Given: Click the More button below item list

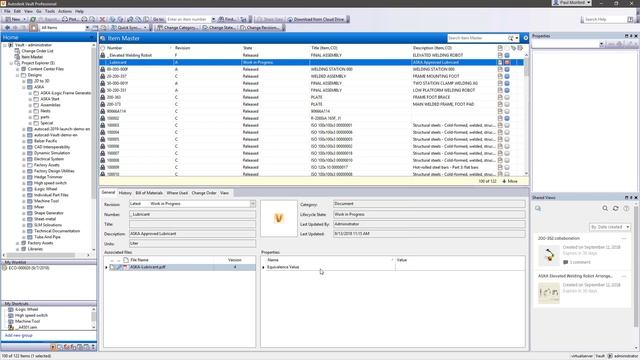Looking at the screenshot, I should pyautogui.click(x=510, y=181).
